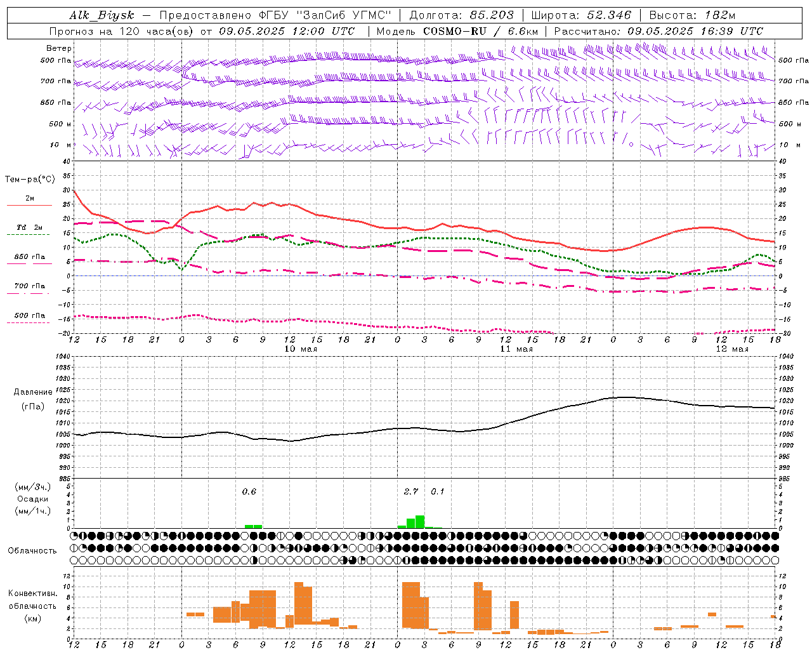Click the Облачность cloud cover label
This screenshot has height=650, width=812.
[x=32, y=550]
